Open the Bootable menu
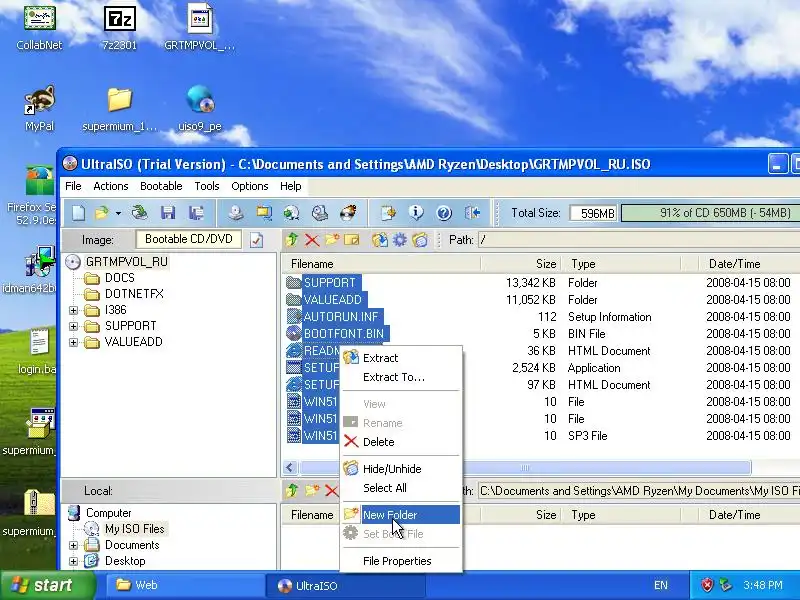The height and width of the screenshot is (600, 800). tap(161, 186)
